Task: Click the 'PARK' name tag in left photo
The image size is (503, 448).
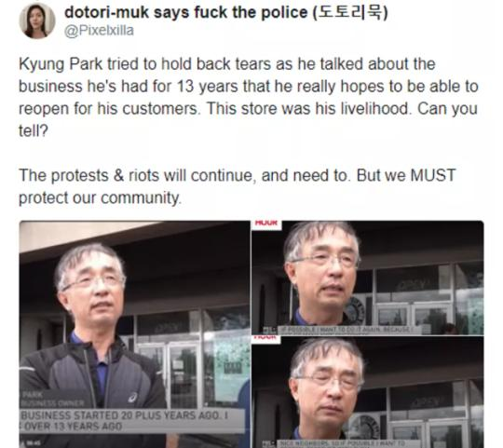Action: point(32,394)
